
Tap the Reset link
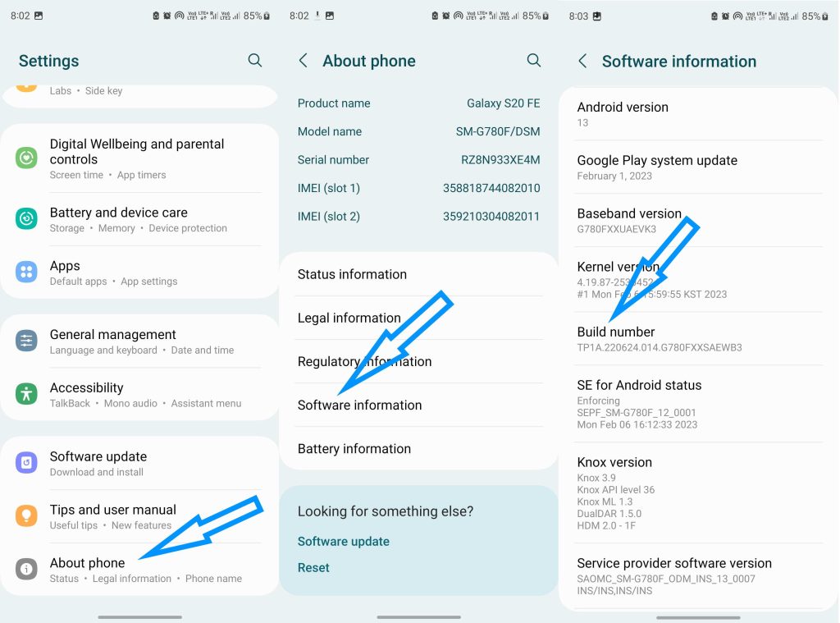tap(313, 567)
